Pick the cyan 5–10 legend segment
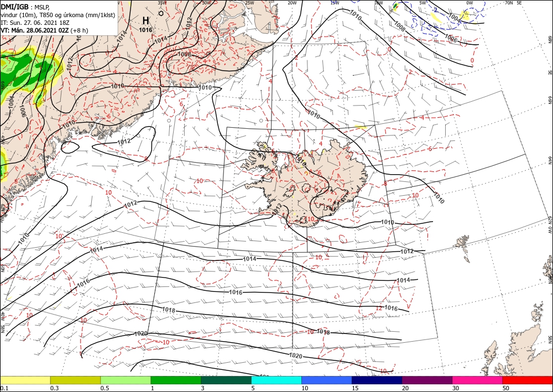553x392 pixels. click(276, 380)
